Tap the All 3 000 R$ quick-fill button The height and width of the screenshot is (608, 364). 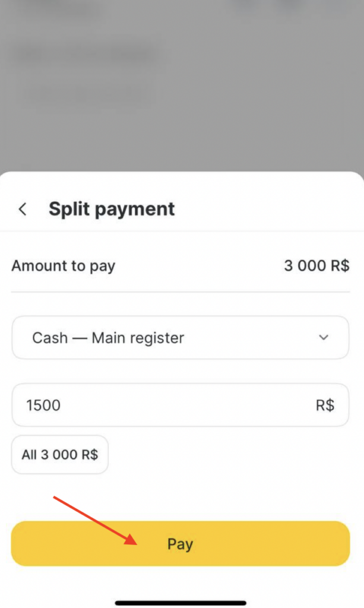[60, 455]
